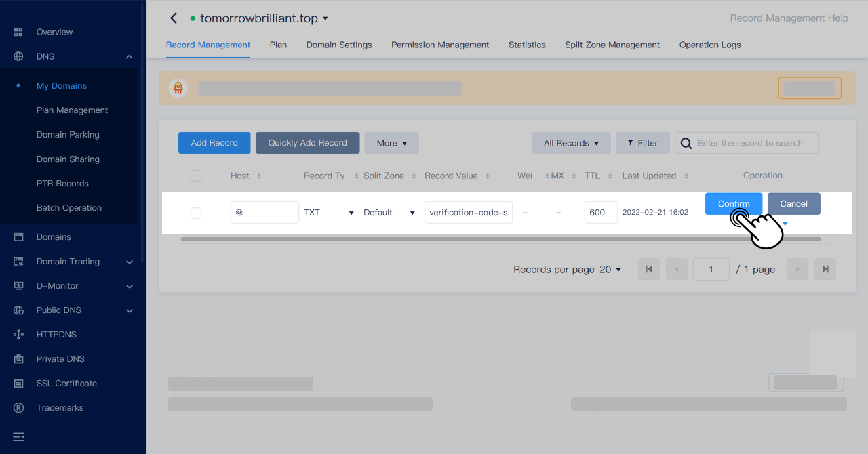Switch to the Operation Logs tab
Screen dimensions: 868x454
click(709, 45)
